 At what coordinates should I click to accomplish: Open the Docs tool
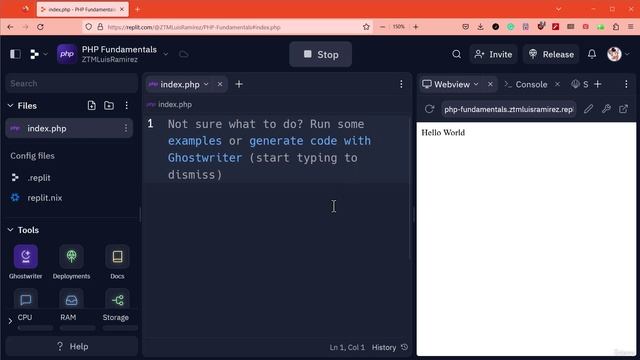coord(118,262)
